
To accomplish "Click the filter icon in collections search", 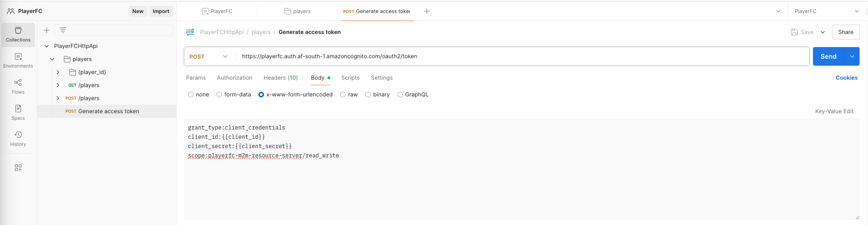I will click(63, 30).
